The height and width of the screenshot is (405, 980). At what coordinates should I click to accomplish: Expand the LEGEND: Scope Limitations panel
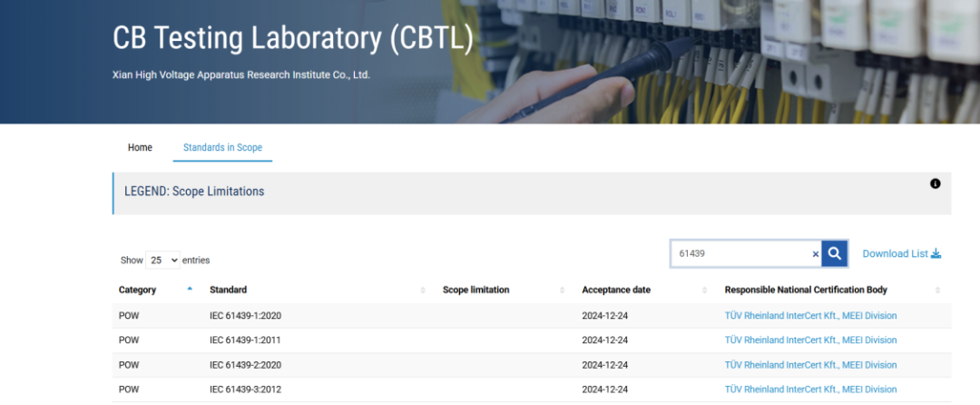(x=194, y=192)
